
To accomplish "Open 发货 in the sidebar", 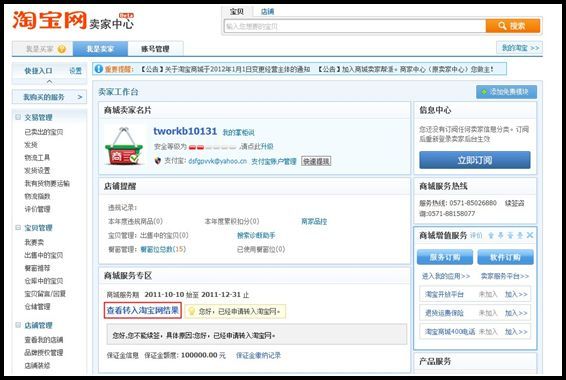I will pos(31,145).
